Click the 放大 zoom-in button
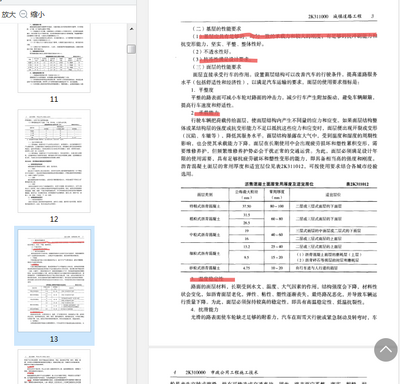The height and width of the screenshot is (384, 400). [8, 14]
